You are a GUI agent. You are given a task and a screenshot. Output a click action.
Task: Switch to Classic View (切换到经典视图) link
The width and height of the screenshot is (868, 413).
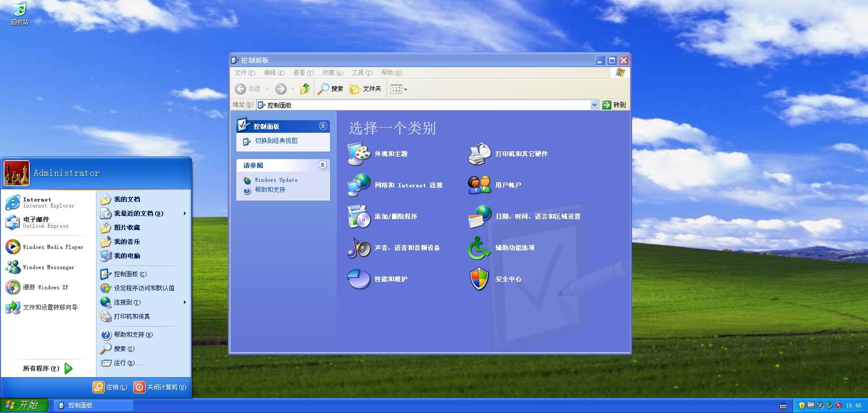pos(276,141)
